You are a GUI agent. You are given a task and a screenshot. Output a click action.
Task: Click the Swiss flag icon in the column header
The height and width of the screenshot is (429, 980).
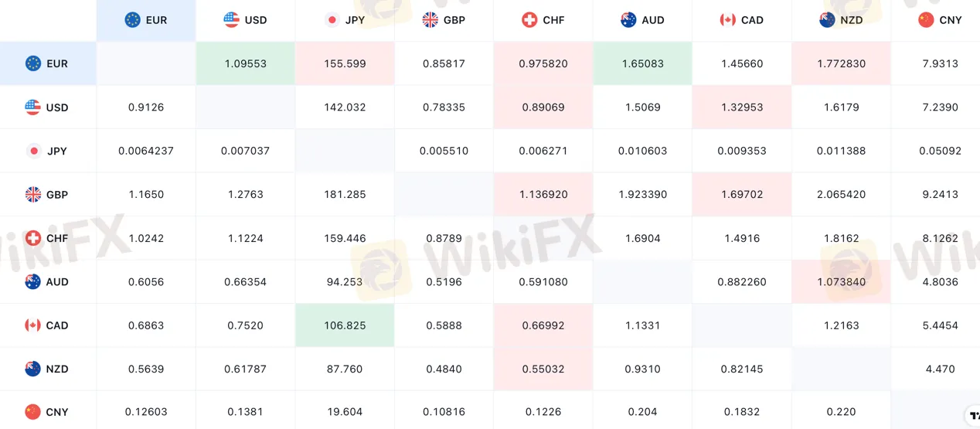tap(529, 20)
